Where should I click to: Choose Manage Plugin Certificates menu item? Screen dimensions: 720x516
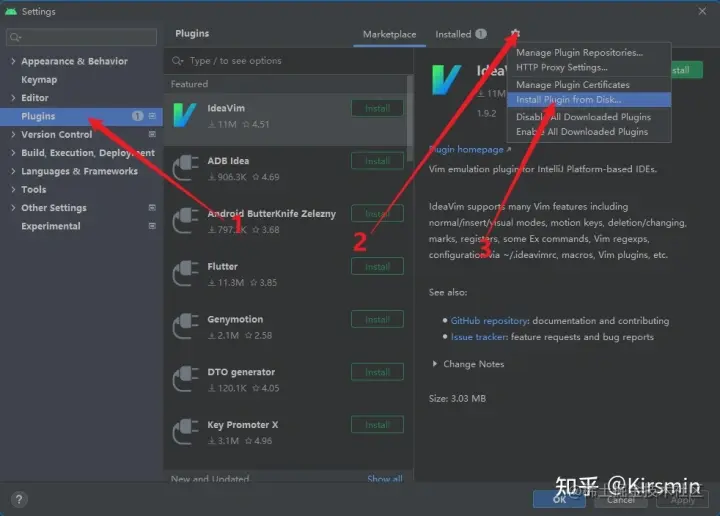[x=589, y=85]
